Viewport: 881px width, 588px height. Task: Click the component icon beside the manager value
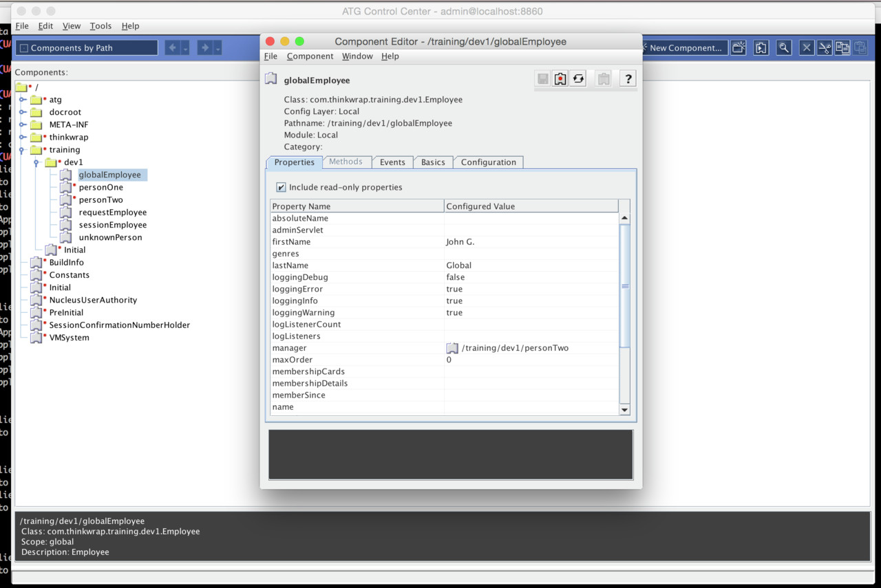click(x=452, y=348)
